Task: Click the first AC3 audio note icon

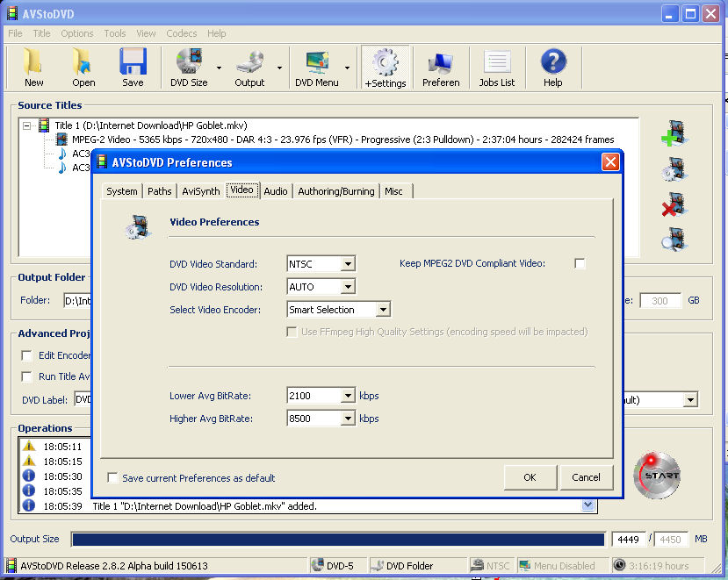Action: pyautogui.click(x=61, y=154)
